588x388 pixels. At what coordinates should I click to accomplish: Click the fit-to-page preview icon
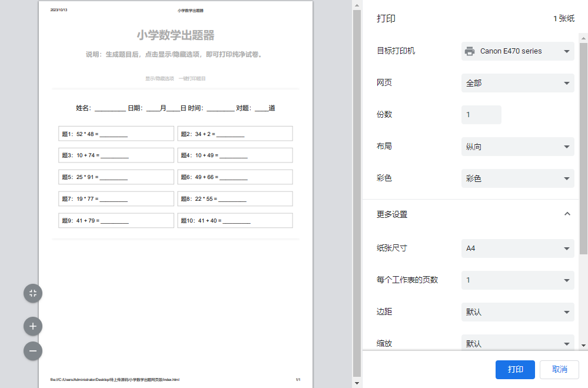click(32, 293)
